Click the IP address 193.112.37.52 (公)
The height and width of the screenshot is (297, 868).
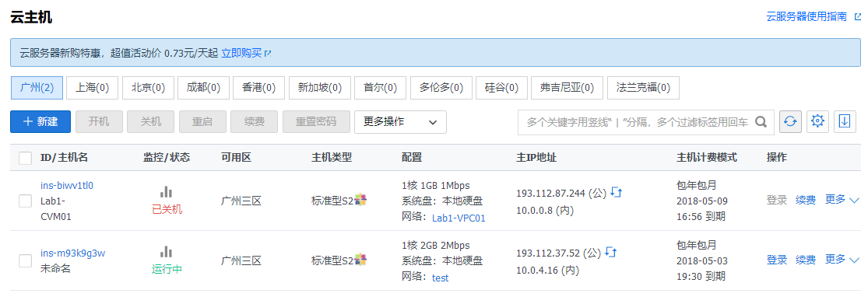558,253
